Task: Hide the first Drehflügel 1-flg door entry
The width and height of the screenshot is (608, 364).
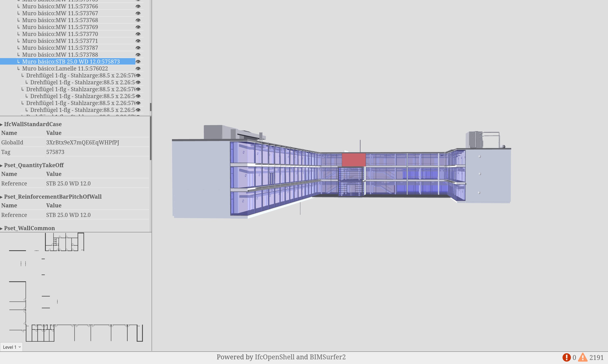Action: coord(138,75)
